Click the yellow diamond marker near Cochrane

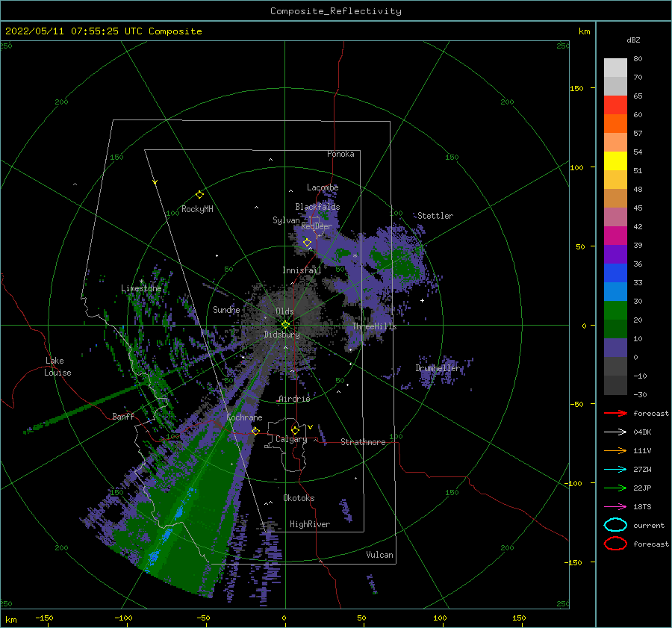255,431
